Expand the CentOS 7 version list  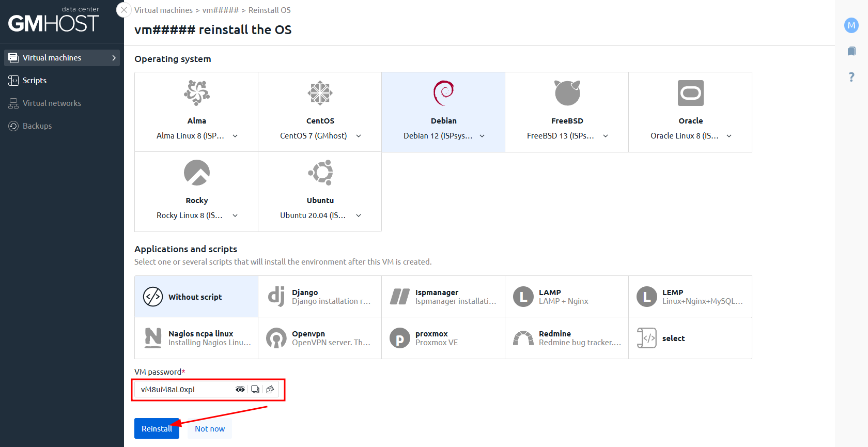coord(359,136)
